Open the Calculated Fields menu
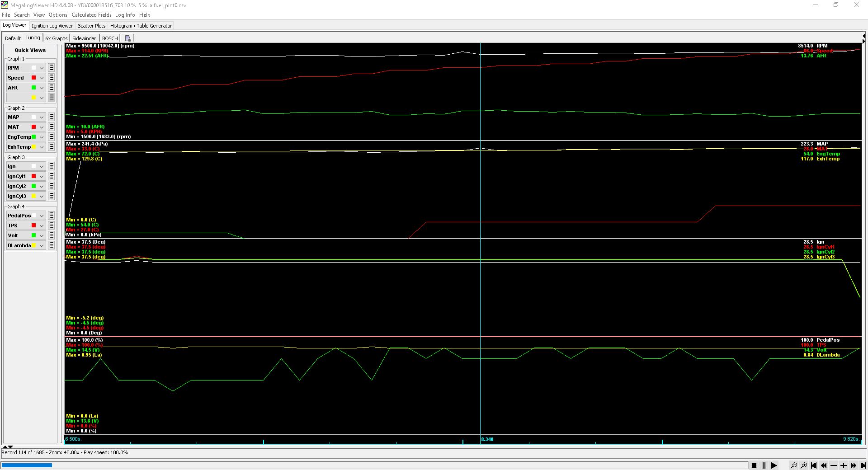The width and height of the screenshot is (868, 470). [91, 15]
